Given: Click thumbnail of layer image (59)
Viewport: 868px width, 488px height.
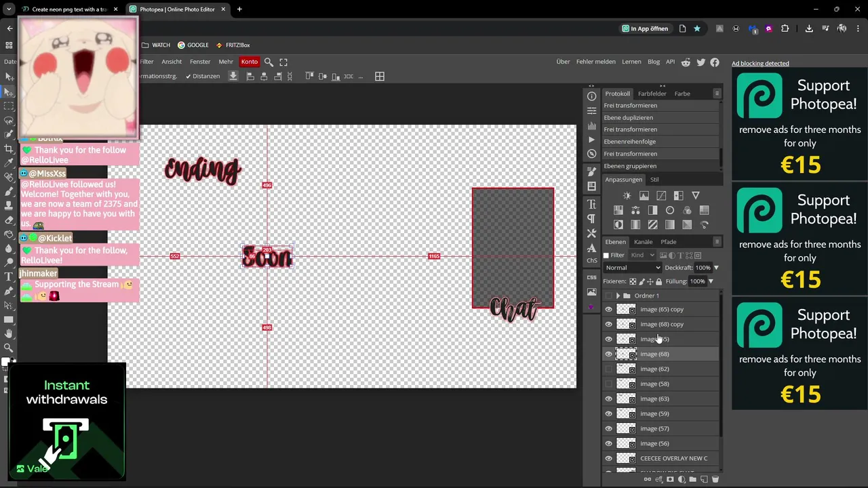Looking at the screenshot, I should point(626,413).
